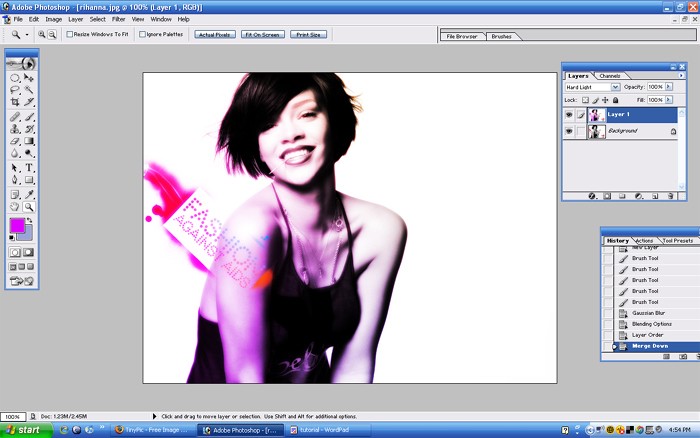
Task: Select the Healing Brush tool
Action: (x=15, y=117)
